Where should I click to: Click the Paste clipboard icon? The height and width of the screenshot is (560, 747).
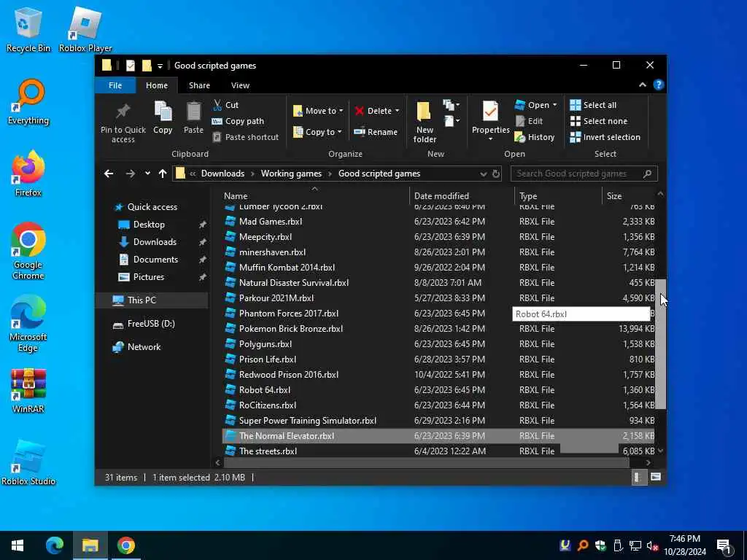coord(193,117)
